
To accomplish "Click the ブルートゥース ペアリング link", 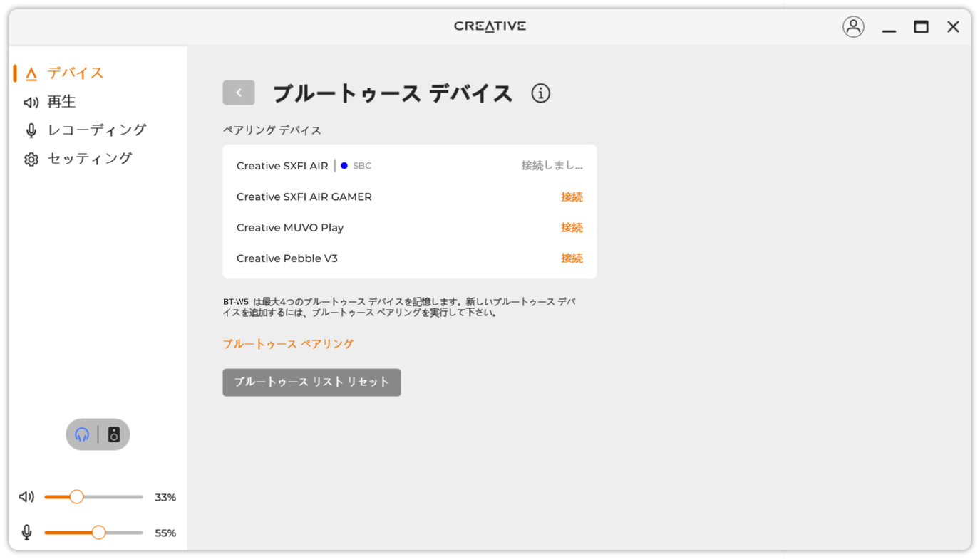I will pos(288,344).
